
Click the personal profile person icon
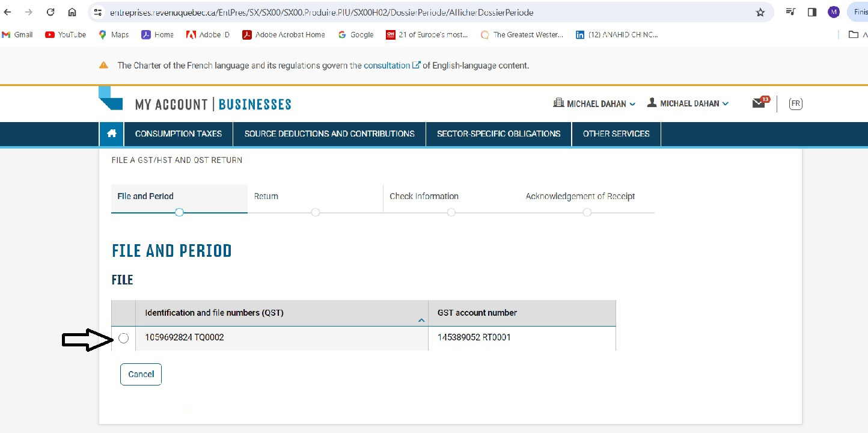(651, 103)
